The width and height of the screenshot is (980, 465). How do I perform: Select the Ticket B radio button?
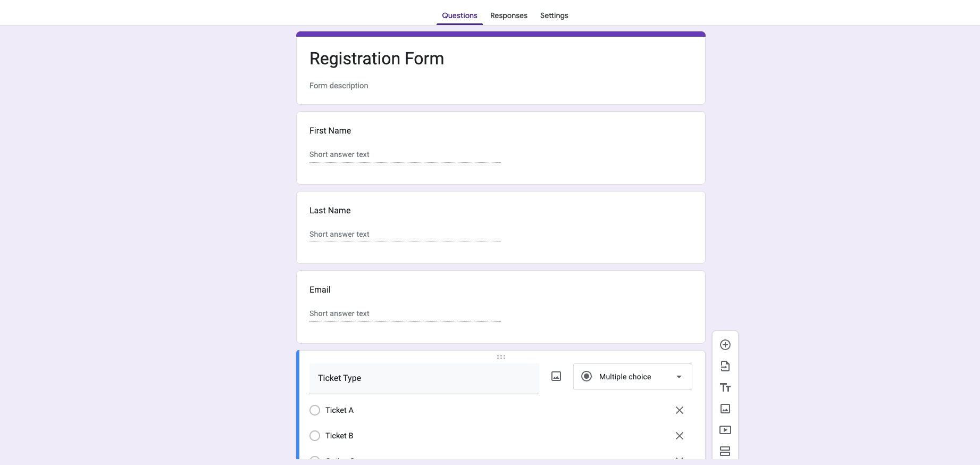click(x=315, y=436)
